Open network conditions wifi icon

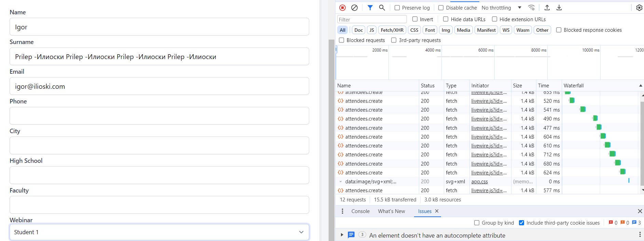[531, 8]
